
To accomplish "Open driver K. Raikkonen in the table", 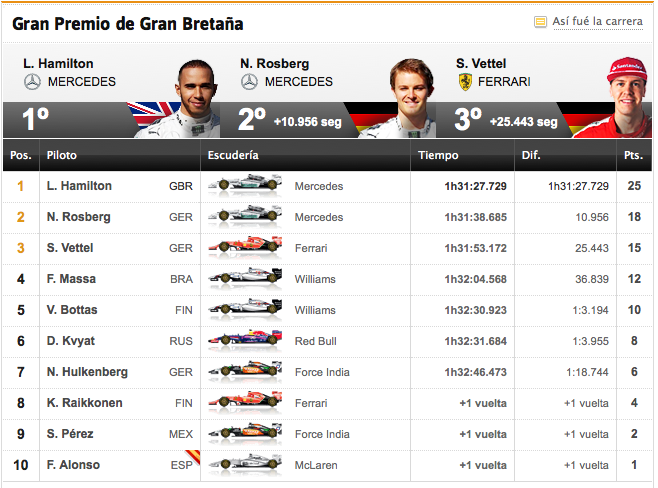I will 84,403.
